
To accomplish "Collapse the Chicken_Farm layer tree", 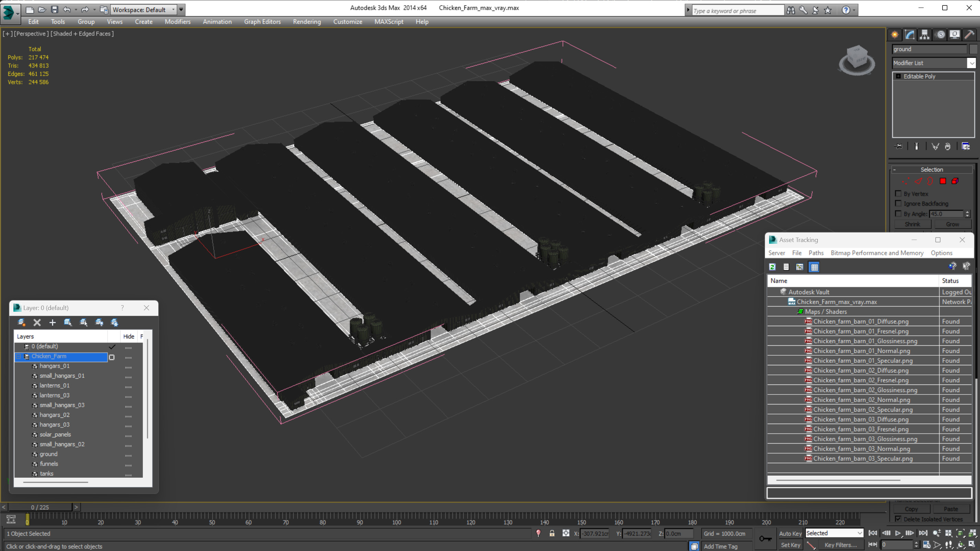I will (x=18, y=356).
